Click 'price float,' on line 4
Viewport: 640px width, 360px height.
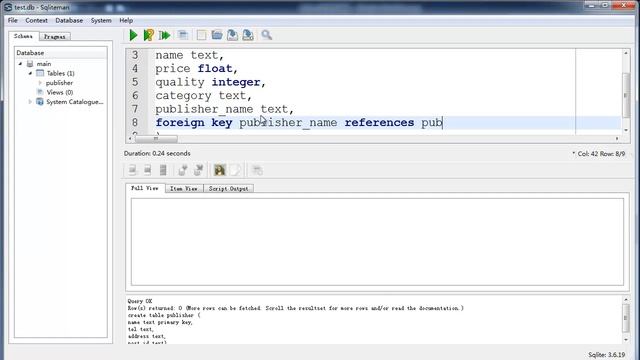tap(196, 69)
